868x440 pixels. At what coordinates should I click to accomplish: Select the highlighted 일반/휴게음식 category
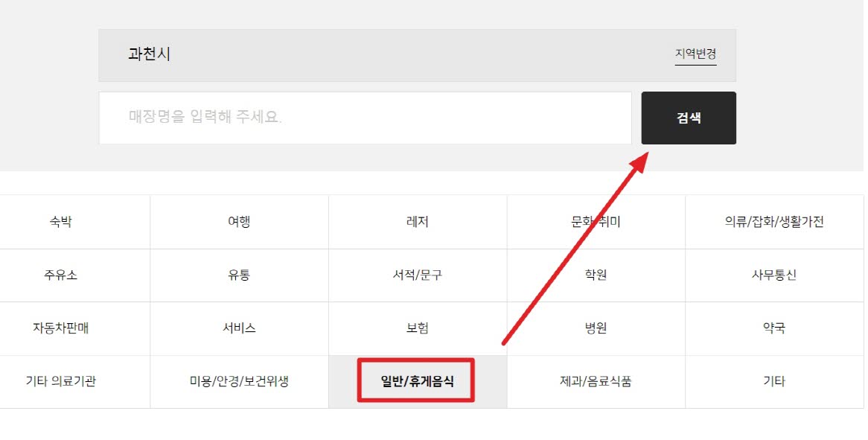point(418,381)
